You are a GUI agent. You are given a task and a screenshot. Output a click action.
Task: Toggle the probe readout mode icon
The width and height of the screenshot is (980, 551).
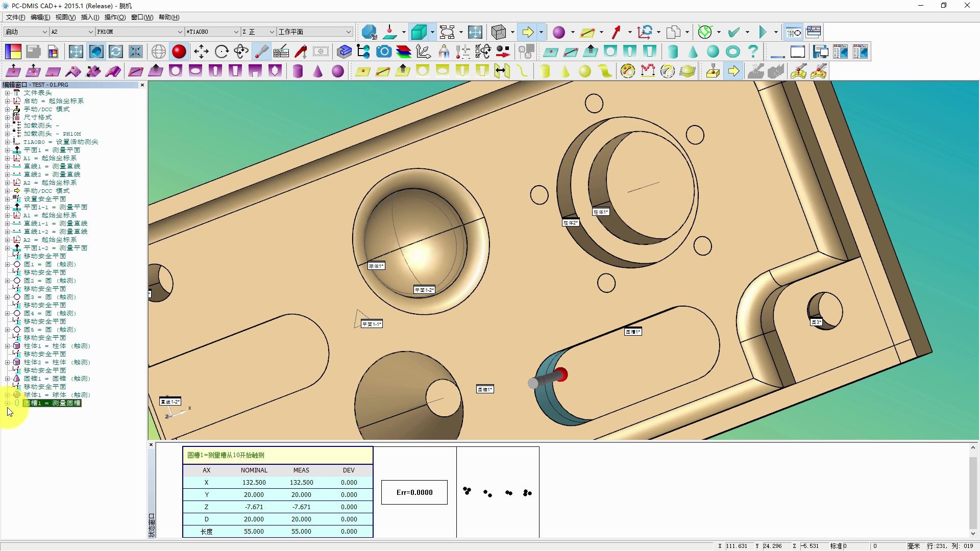point(261,52)
